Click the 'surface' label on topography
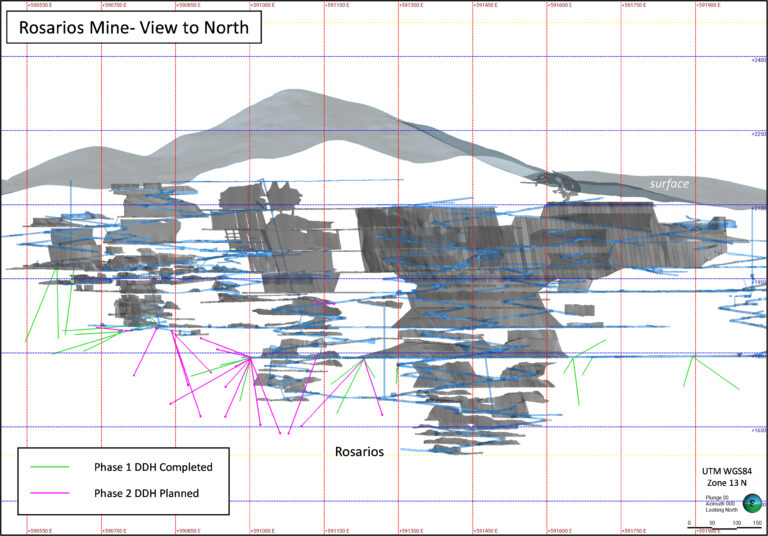Image resolution: width=768 pixels, height=536 pixels. click(x=669, y=184)
